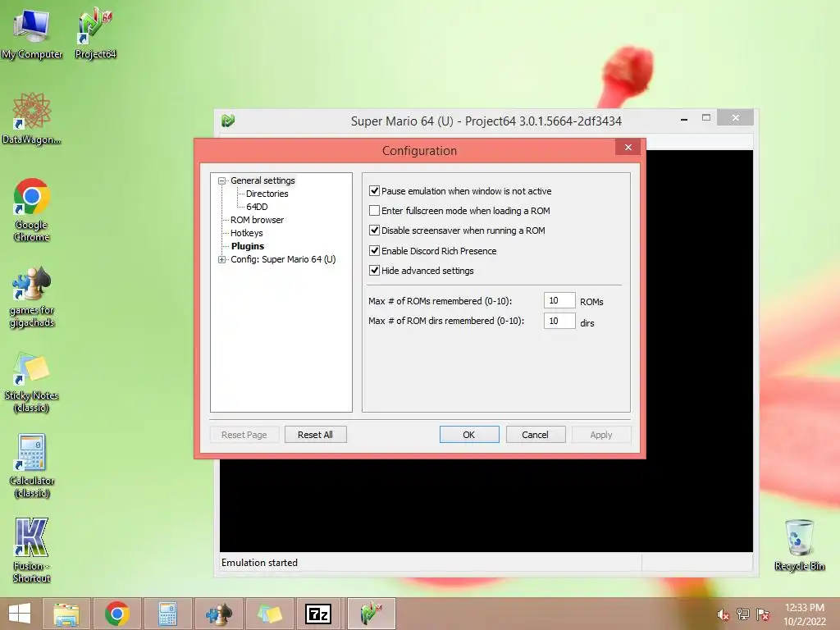Select ROM browser in the settings tree
This screenshot has width=840, height=630.
pos(257,220)
